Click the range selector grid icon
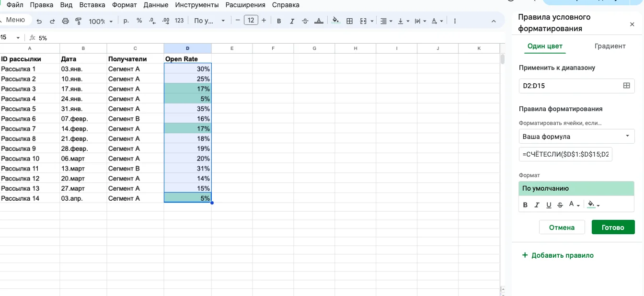The image size is (644, 296). 626,86
